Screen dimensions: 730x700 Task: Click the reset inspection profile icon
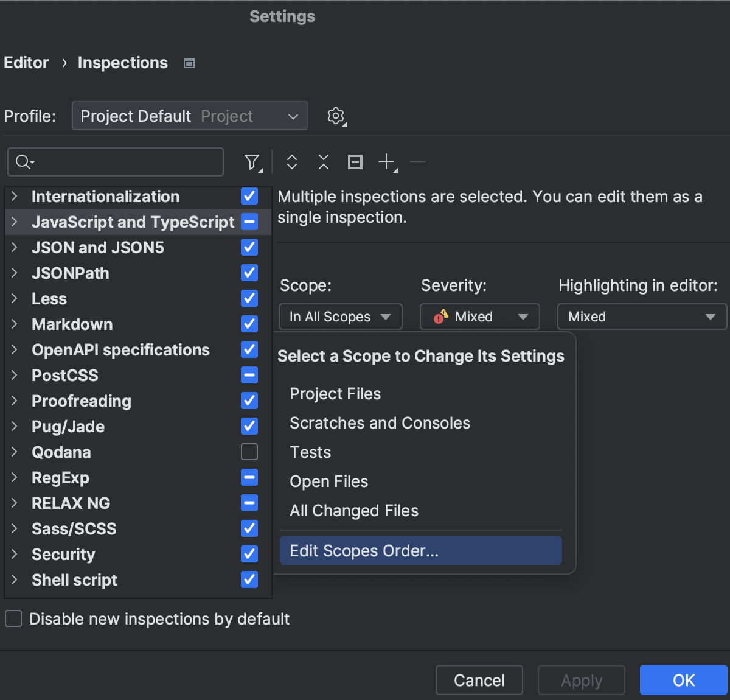355,162
